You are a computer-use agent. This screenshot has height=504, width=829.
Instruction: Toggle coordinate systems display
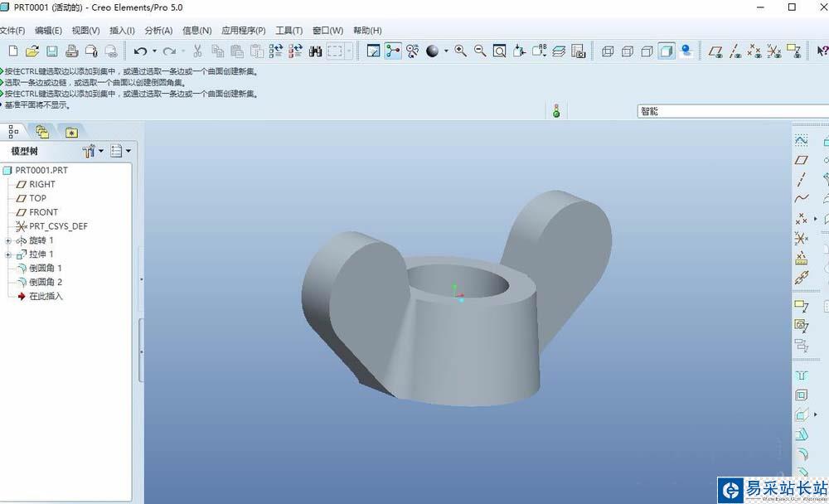click(x=774, y=51)
